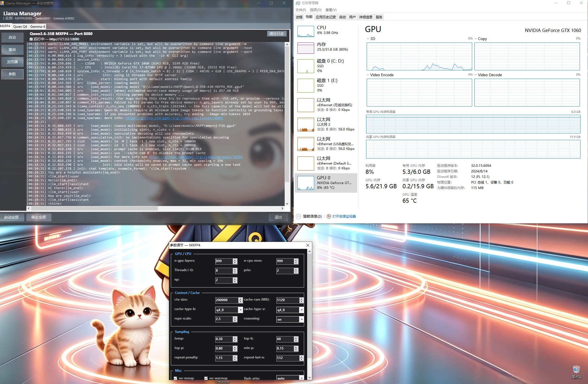
Task: Decrease np value with down arrow
Action: (x=235, y=282)
